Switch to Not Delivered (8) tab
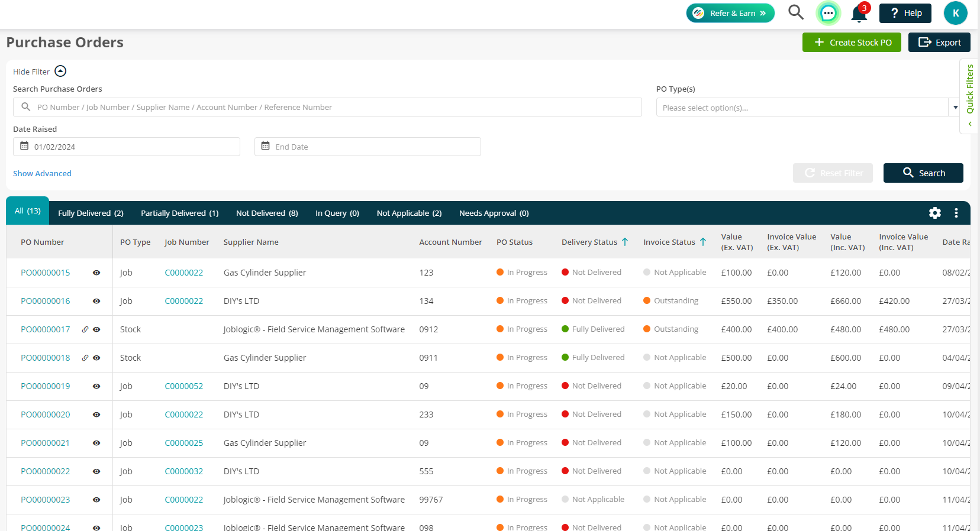980x531 pixels. 267,213
